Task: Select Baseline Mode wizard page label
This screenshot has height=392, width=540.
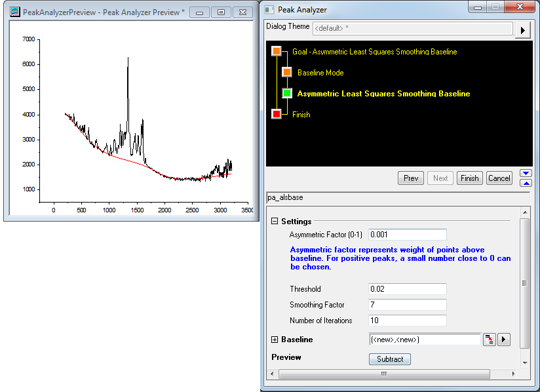Action: click(x=320, y=73)
